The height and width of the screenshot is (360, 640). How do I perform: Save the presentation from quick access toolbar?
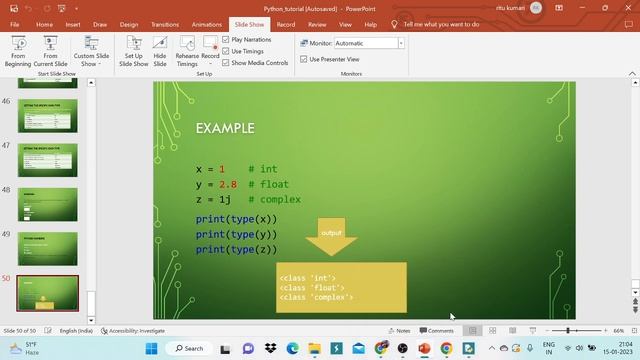pyautogui.click(x=14, y=9)
